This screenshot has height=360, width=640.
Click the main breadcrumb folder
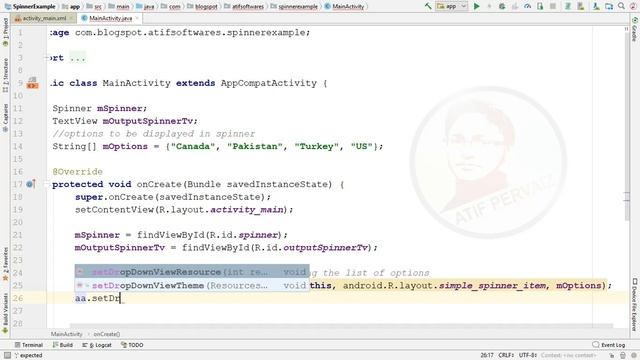click(x=119, y=7)
